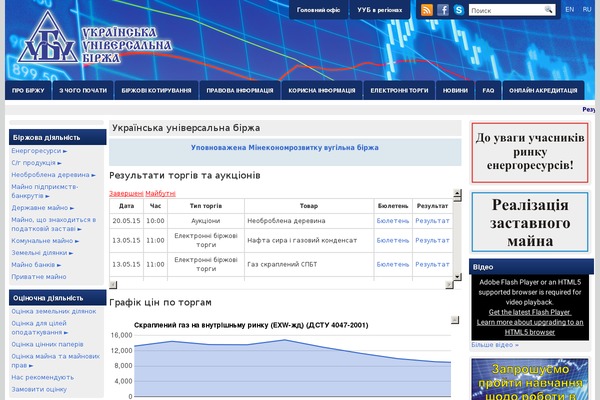Click the УУБ triangle logo

coord(48,38)
